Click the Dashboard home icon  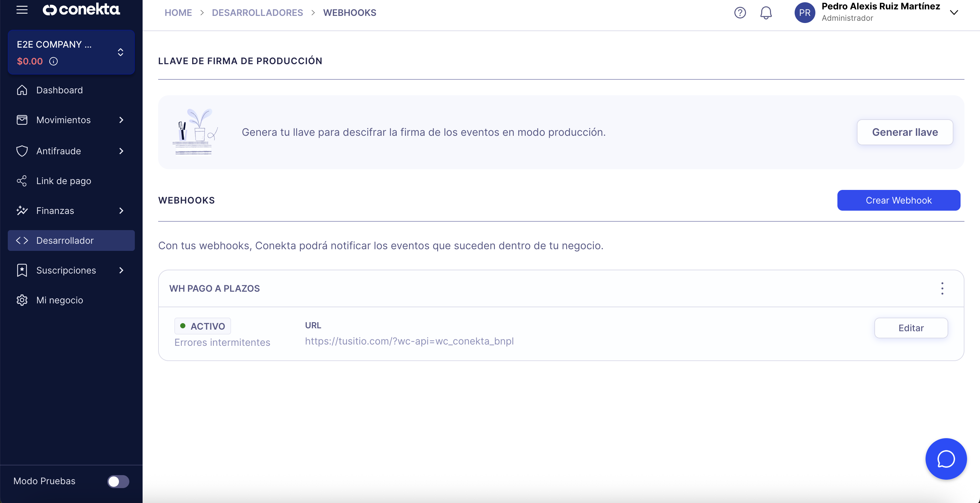click(22, 90)
